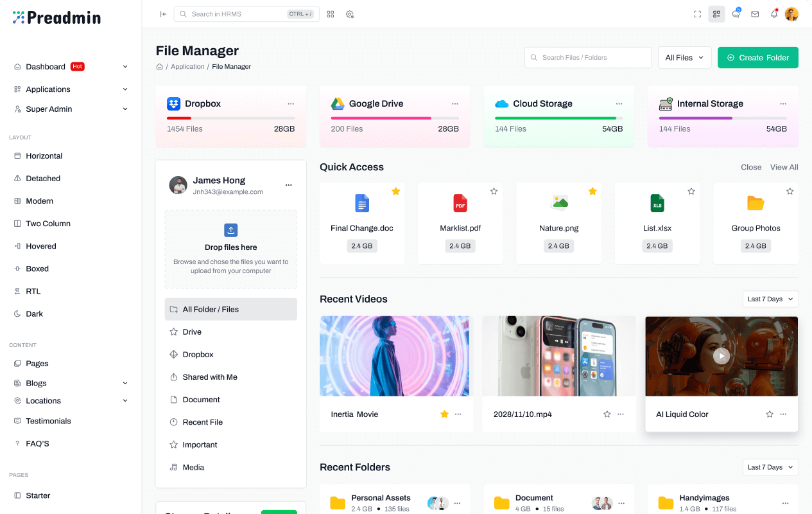Click the upload icon in Drop files area

tap(230, 229)
